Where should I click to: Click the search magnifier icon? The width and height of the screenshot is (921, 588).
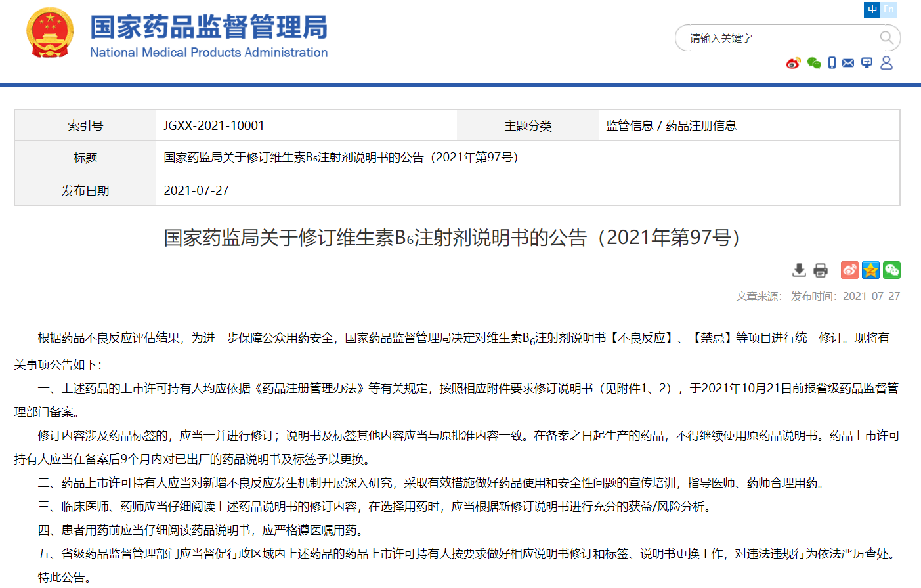click(886, 38)
